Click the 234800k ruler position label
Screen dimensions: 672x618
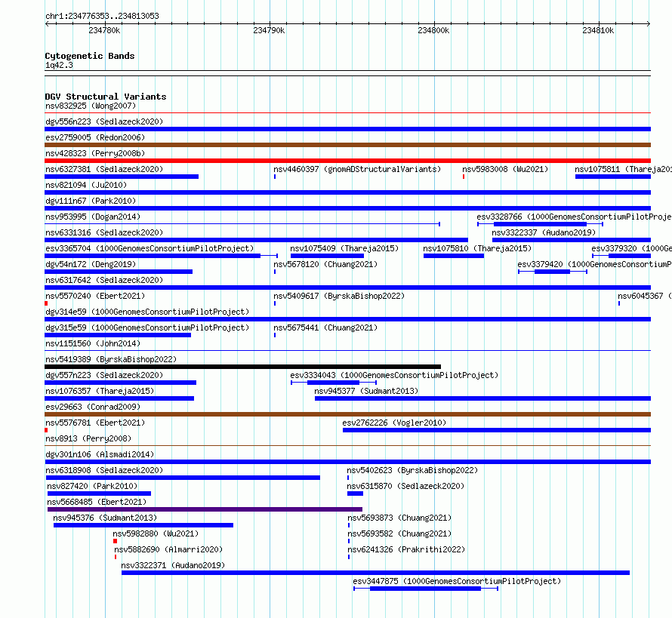pos(433,30)
